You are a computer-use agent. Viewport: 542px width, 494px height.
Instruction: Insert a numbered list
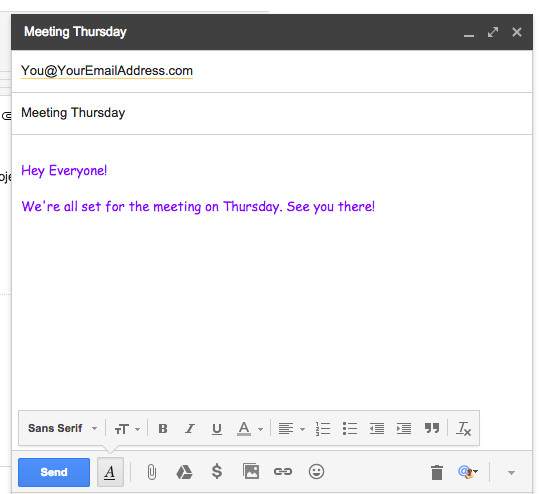(323, 429)
